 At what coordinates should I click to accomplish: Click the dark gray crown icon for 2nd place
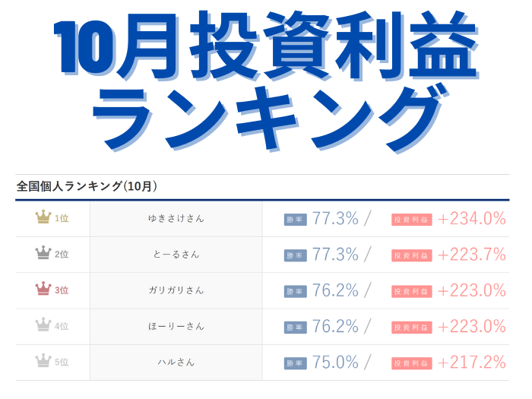pyautogui.click(x=43, y=254)
